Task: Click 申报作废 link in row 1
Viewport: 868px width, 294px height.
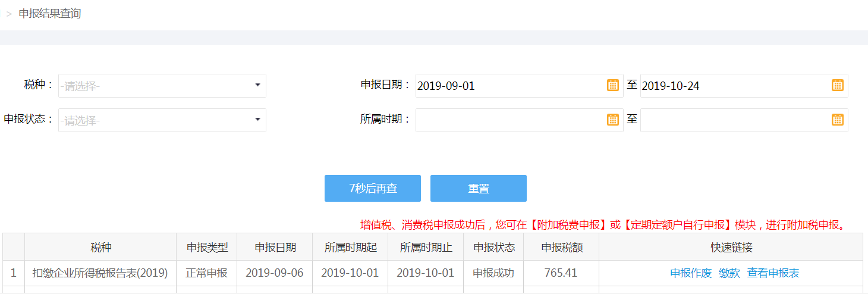Action: pos(691,273)
